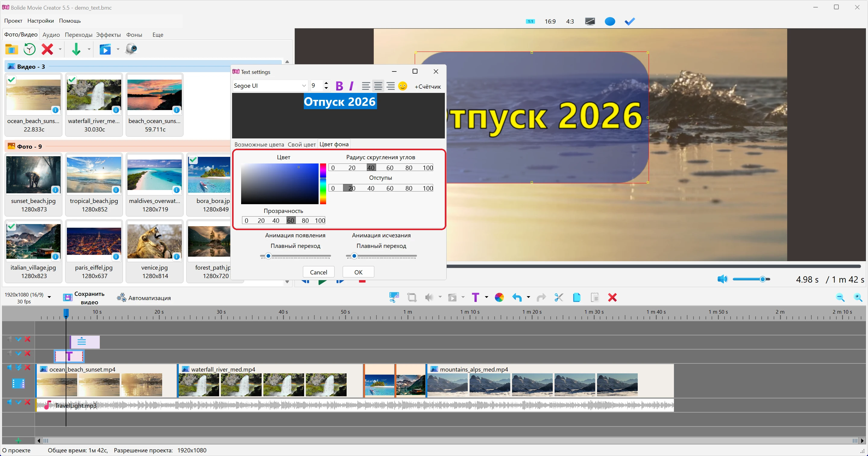The height and width of the screenshot is (456, 868).
Task: Open the Настройки menu
Action: pos(40,21)
